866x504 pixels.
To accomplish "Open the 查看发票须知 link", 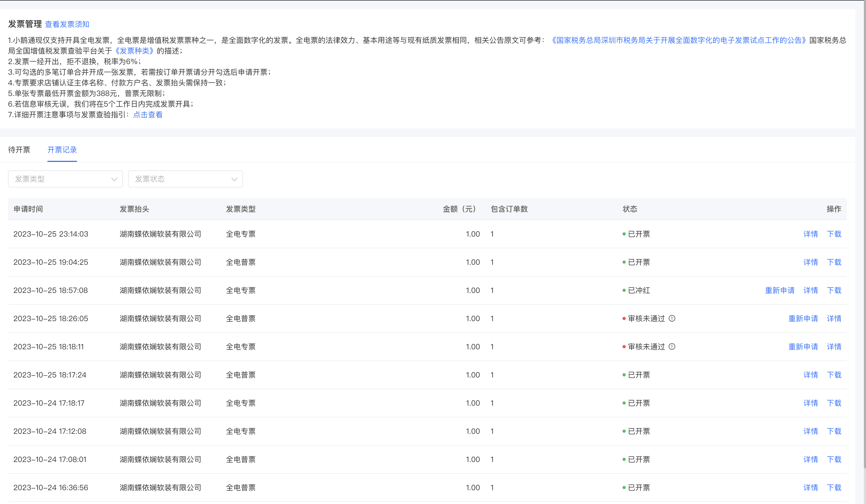I will (67, 24).
